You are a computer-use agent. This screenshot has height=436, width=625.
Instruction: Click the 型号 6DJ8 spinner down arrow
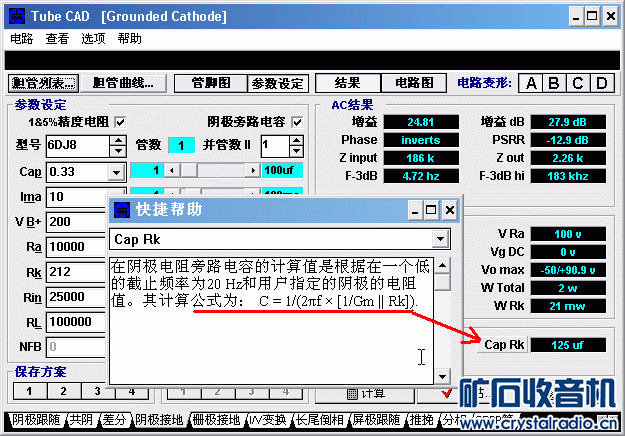118,151
